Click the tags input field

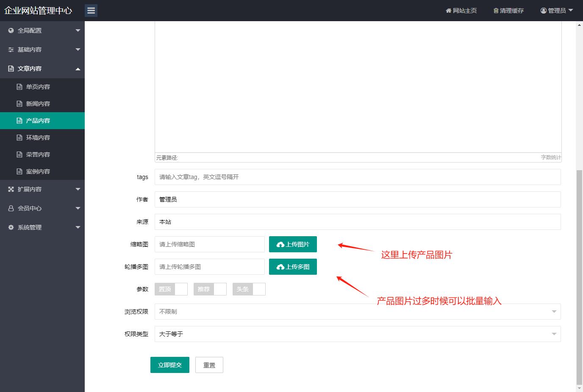tap(357, 177)
